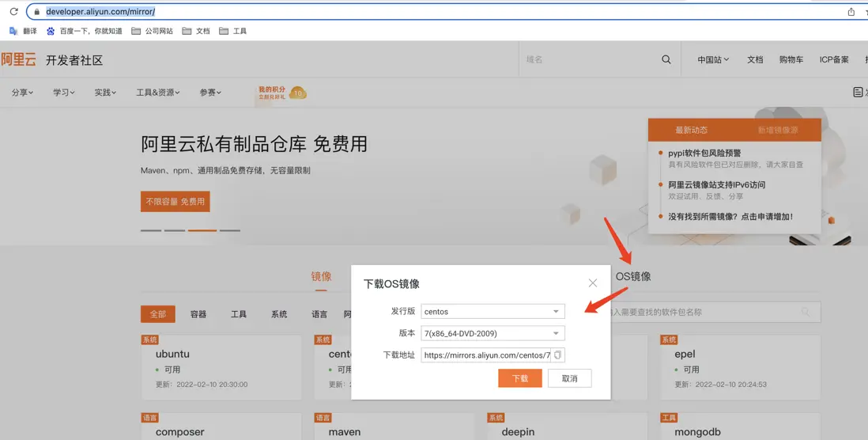Click the 下载地址 URL field
Viewport: 868px width, 440px height.
point(486,355)
